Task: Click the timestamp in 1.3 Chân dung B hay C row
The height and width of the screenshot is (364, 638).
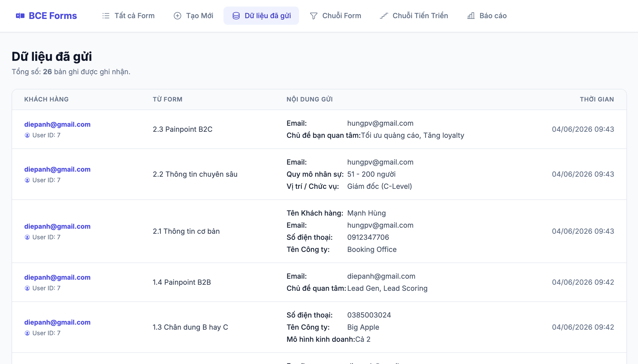Action: 583,327
